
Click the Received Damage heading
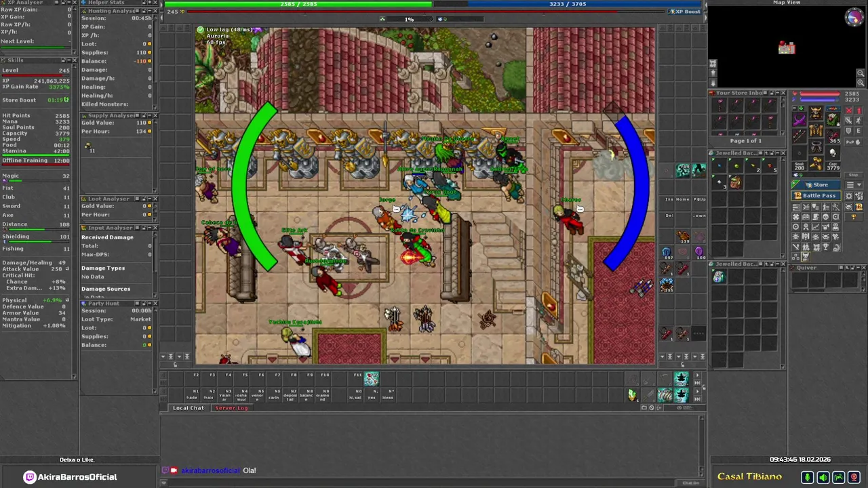pos(107,237)
